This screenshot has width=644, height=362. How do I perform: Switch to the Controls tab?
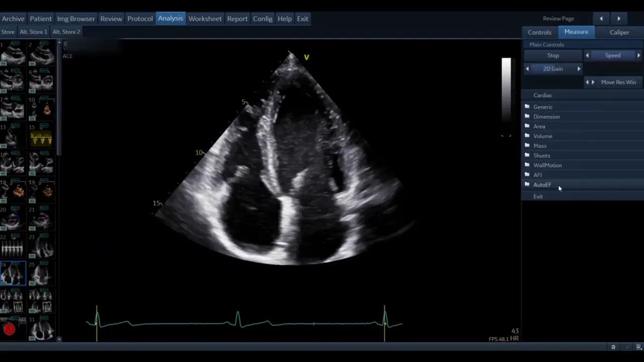tap(539, 32)
